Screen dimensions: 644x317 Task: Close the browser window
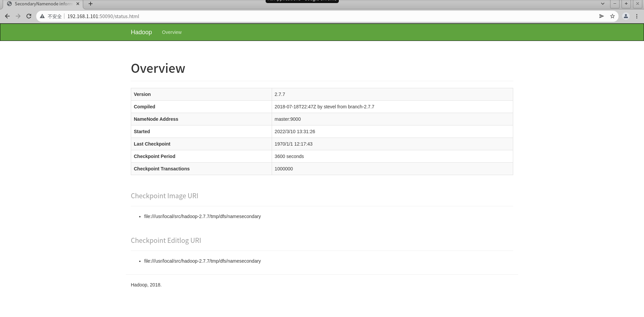(638, 4)
